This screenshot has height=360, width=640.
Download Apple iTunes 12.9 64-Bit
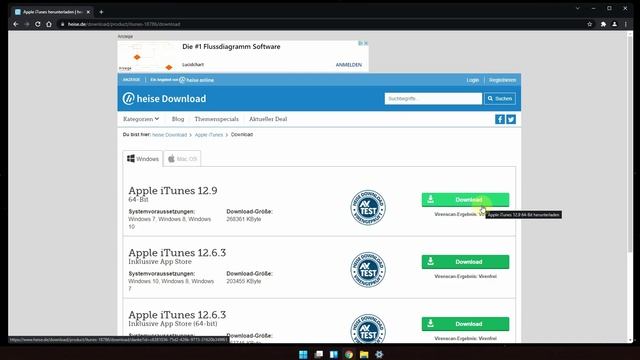pos(465,200)
